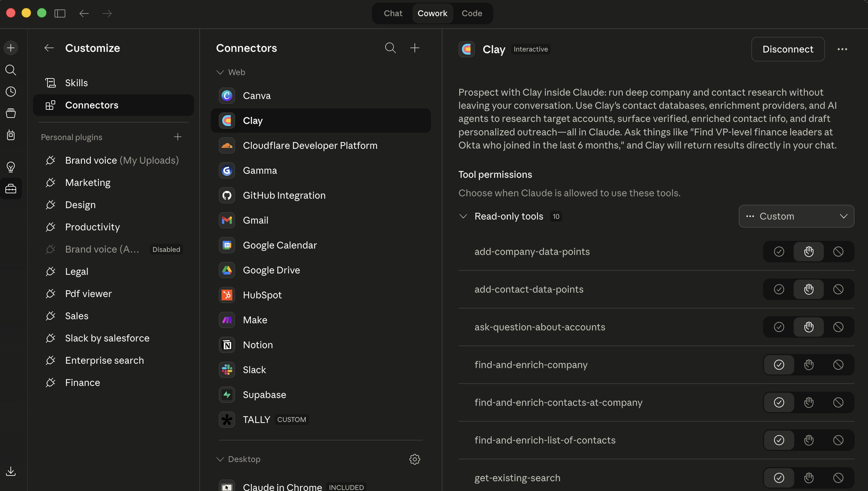Open Skills in the Customize menu
Screen dimensions: 868x491
tap(76, 83)
